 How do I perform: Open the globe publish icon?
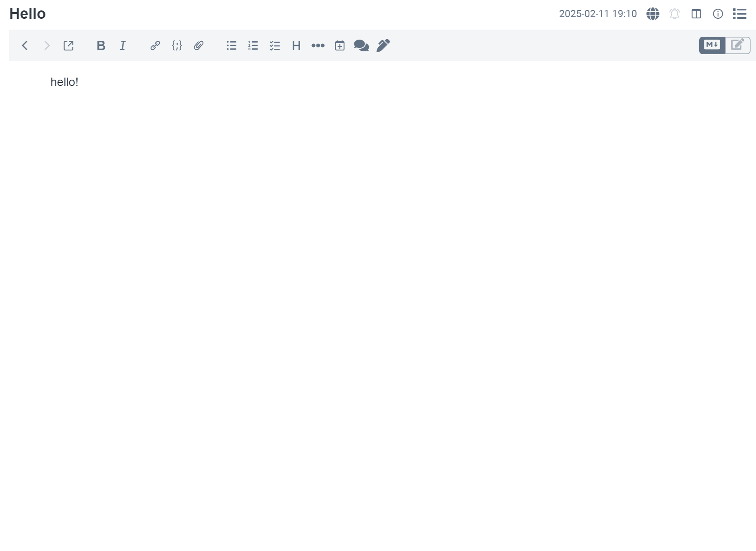tap(653, 14)
